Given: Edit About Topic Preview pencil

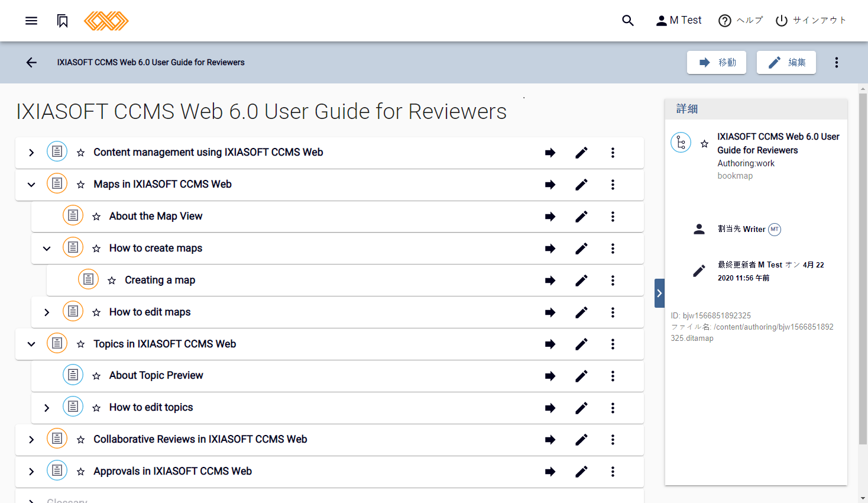Looking at the screenshot, I should click(581, 376).
